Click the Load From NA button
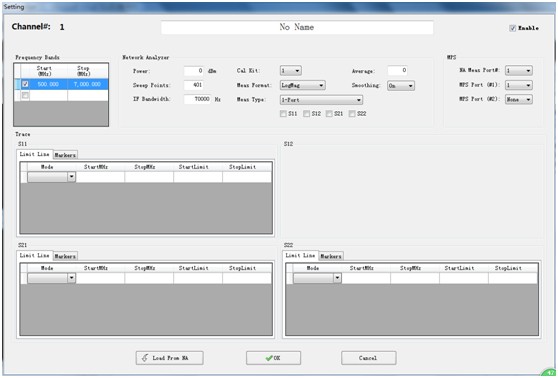The image size is (558, 378). (169, 358)
